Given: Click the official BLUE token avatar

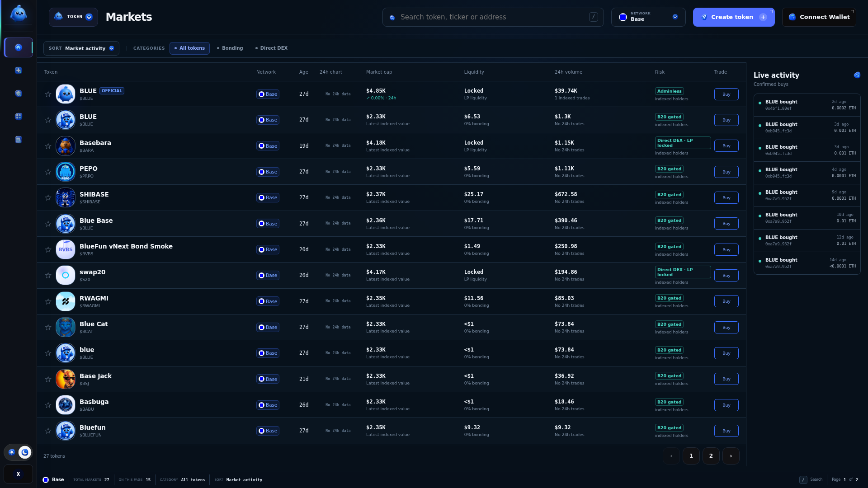Looking at the screenshot, I should [66, 94].
